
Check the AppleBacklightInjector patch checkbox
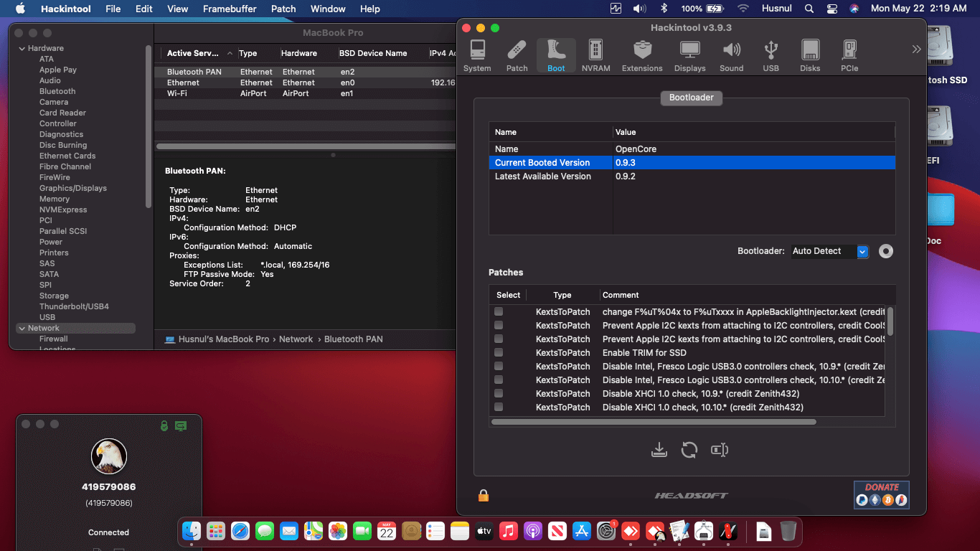(499, 311)
